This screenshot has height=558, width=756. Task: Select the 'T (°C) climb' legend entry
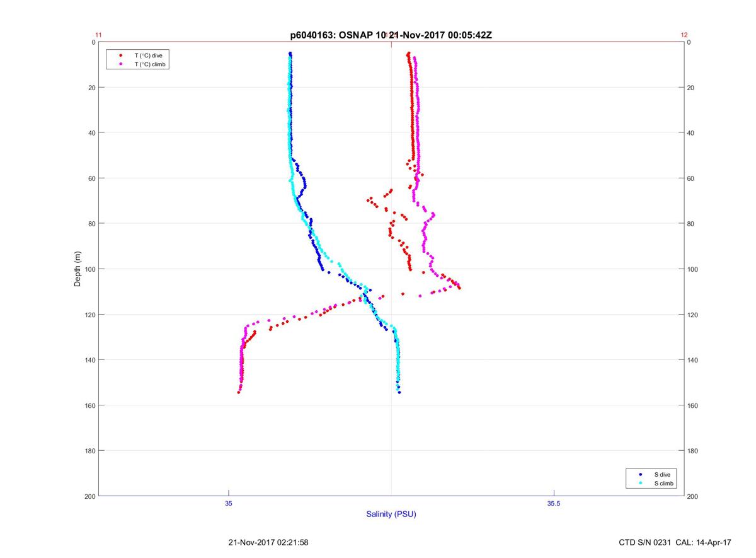pos(150,64)
